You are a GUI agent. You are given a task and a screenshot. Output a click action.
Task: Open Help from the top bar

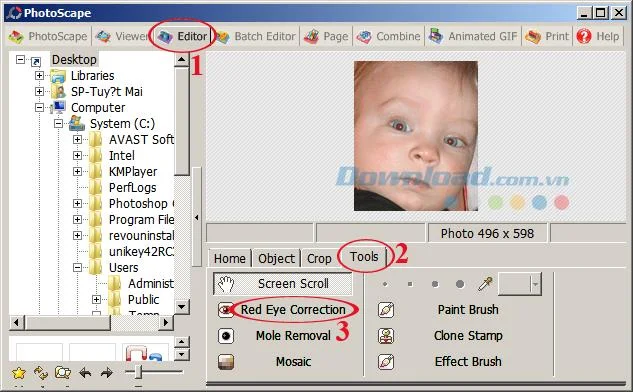click(598, 36)
